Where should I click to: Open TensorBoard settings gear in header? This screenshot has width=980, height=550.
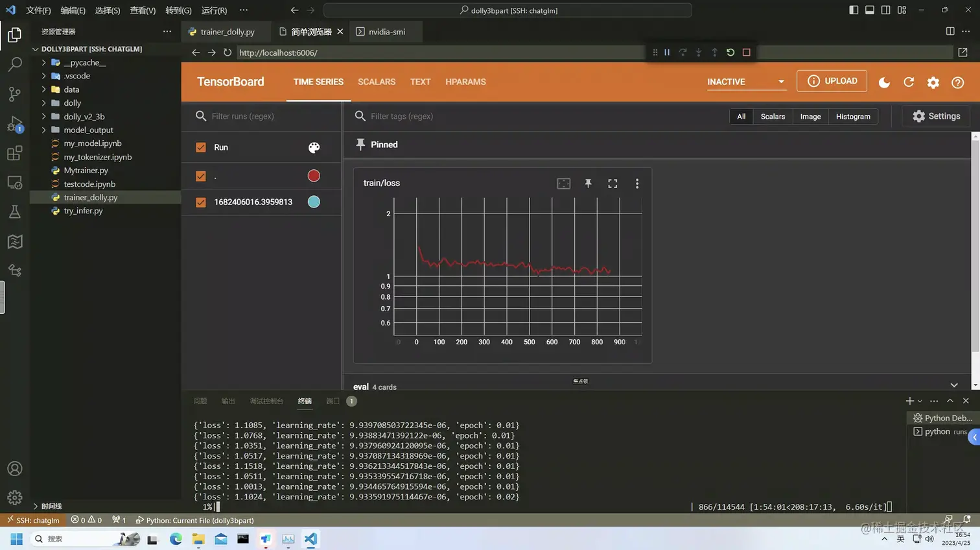tap(933, 82)
